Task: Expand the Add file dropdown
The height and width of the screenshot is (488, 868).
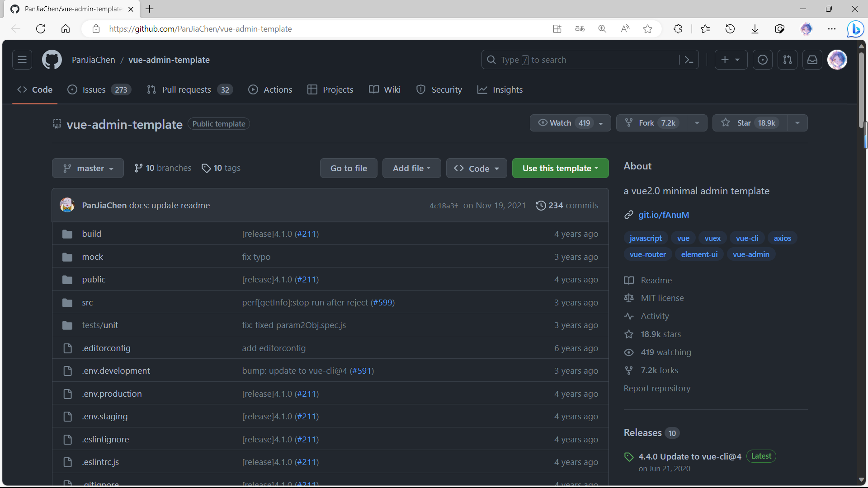Action: click(411, 168)
